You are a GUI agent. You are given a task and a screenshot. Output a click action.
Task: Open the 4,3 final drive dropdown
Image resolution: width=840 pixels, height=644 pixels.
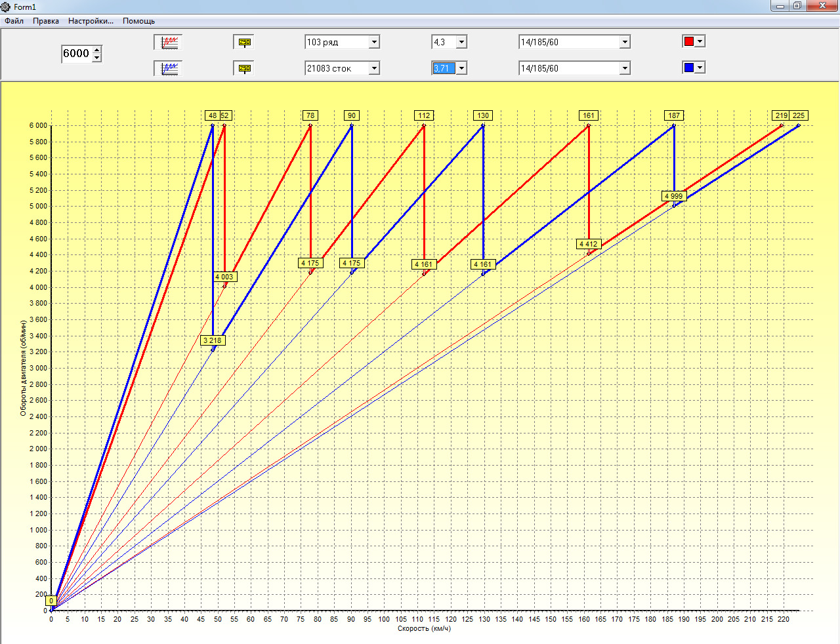[461, 42]
